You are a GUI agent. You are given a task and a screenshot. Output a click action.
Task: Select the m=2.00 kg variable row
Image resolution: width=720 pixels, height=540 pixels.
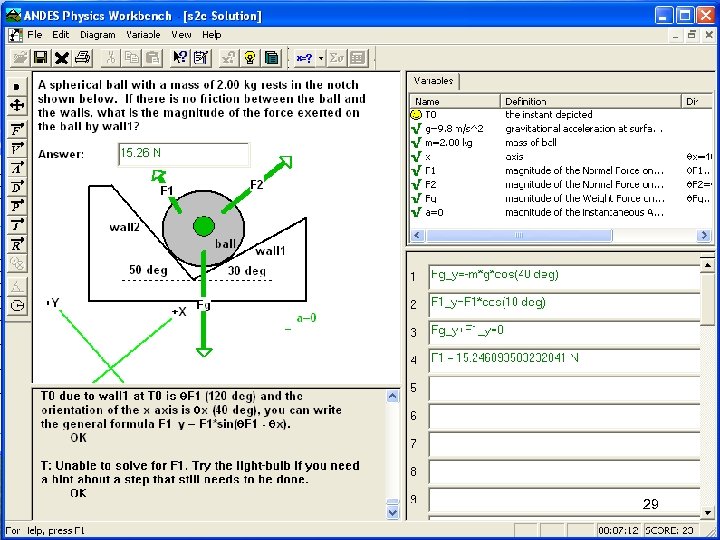(559, 143)
